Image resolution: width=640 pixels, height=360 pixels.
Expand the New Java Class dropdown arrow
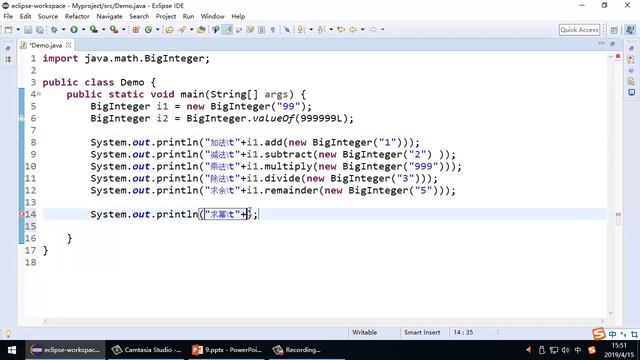point(158,29)
